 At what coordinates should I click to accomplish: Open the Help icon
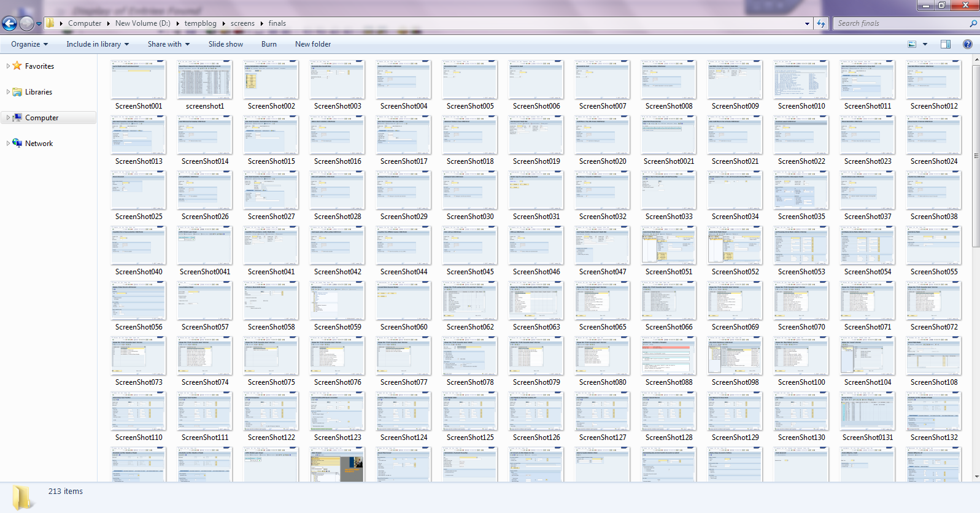pos(968,44)
